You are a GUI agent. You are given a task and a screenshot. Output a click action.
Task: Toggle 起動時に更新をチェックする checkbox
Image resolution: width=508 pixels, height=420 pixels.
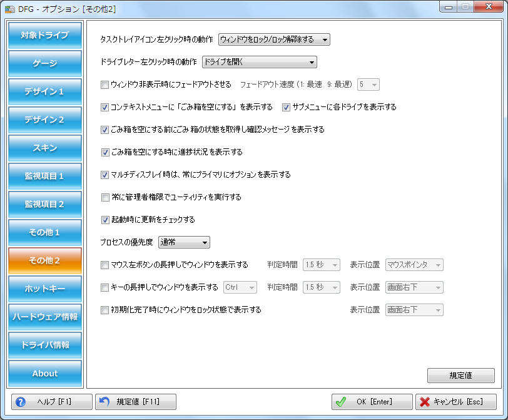pos(104,220)
